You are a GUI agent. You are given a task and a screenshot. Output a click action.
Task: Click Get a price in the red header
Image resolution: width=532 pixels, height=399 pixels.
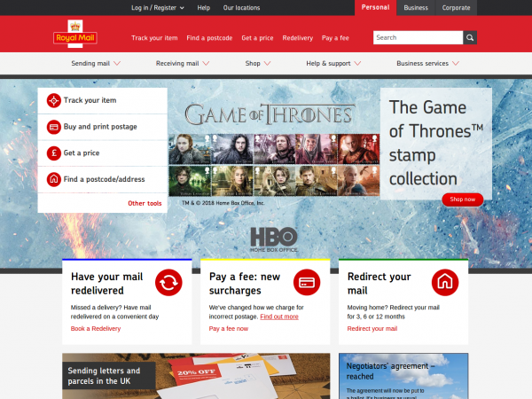click(257, 38)
